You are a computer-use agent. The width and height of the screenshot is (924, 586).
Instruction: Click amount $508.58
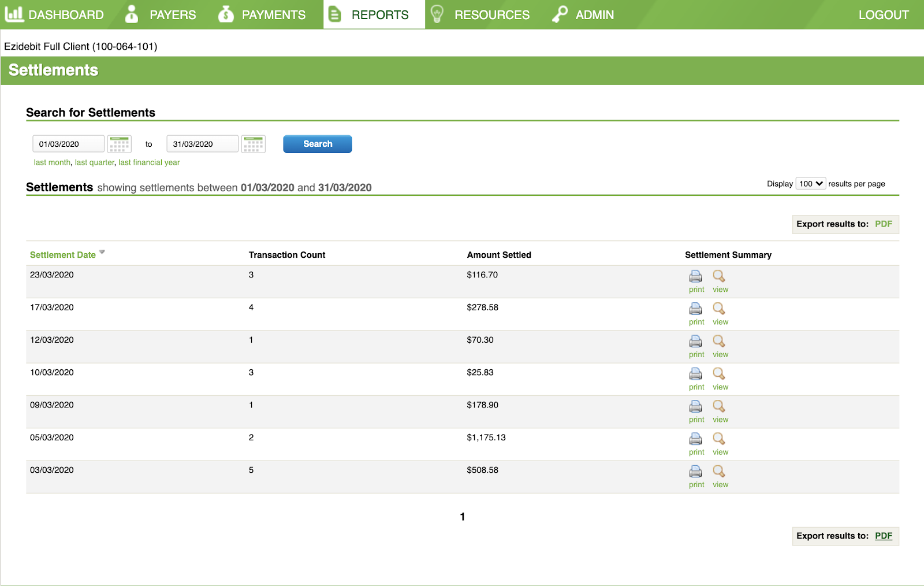coord(483,470)
